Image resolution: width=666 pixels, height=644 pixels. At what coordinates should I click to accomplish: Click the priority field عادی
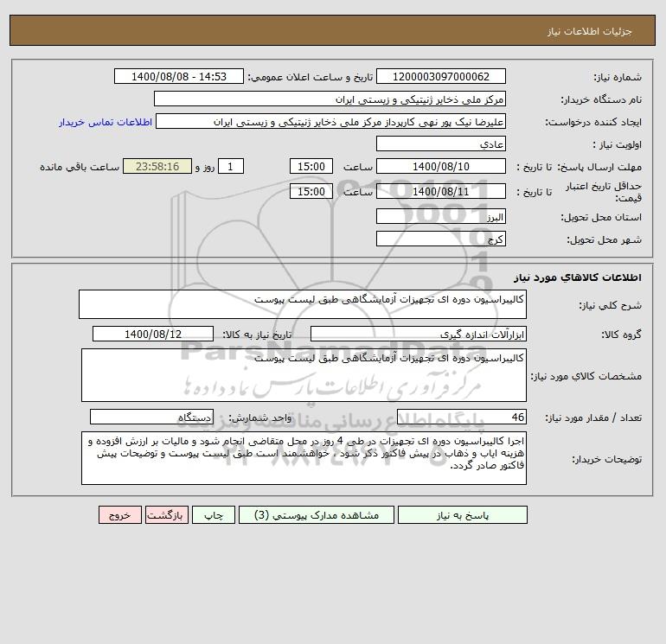point(441,143)
